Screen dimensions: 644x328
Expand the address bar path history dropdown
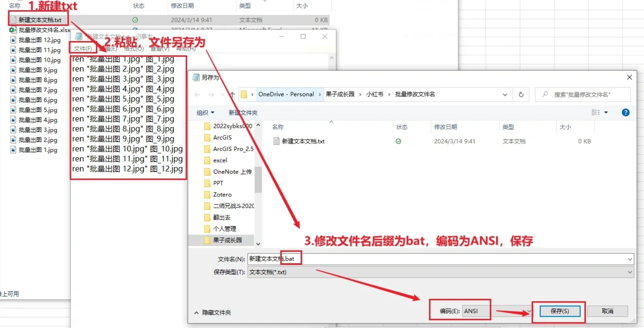[505, 95]
